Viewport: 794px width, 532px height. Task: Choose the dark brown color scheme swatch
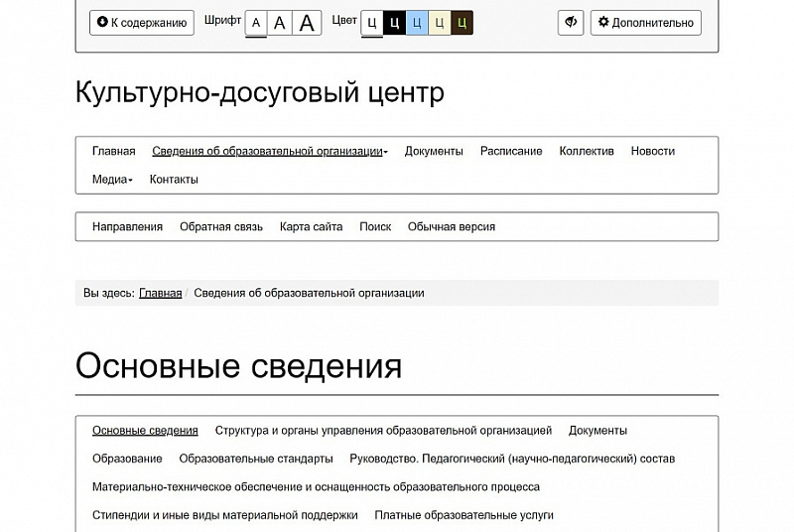[462, 23]
